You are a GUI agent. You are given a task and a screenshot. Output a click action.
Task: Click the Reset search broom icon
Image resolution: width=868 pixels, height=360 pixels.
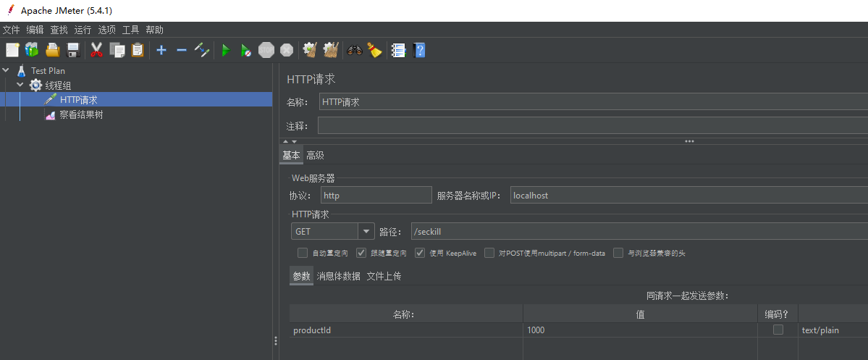pos(375,51)
